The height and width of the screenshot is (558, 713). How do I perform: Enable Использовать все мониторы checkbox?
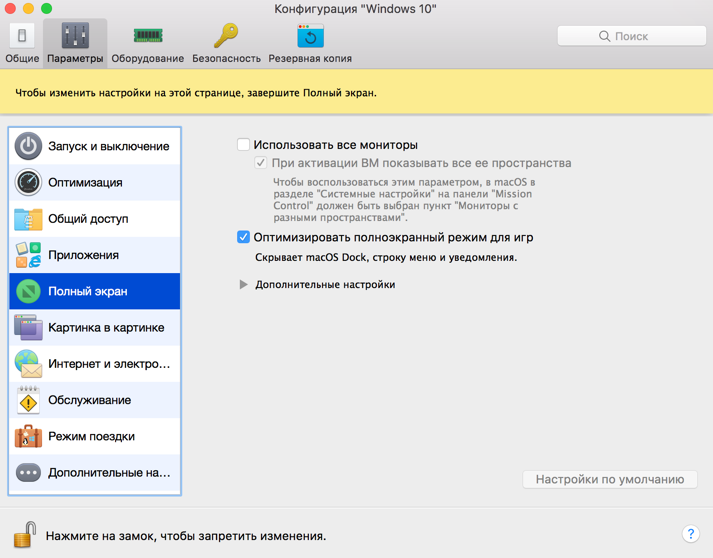click(x=243, y=145)
